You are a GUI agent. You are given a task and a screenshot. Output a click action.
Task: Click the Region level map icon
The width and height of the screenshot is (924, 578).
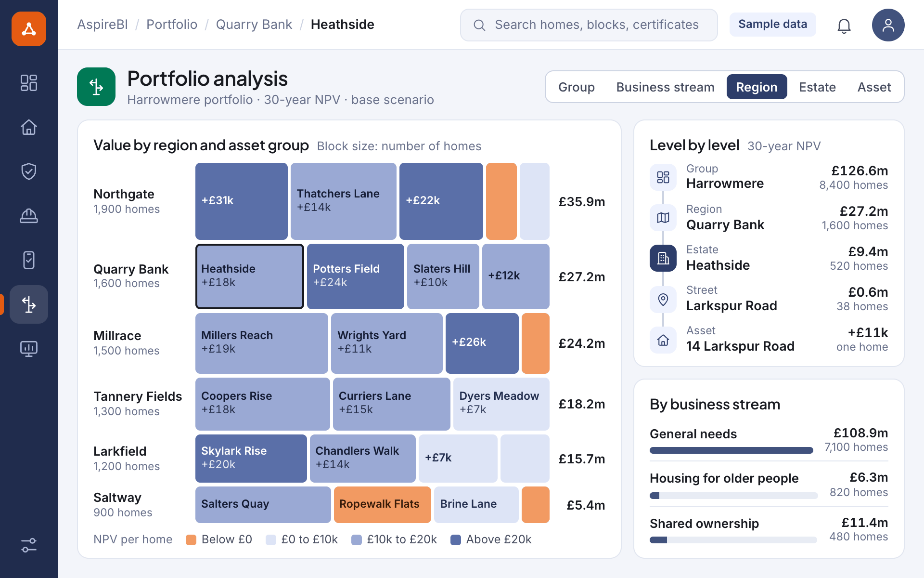pyautogui.click(x=663, y=218)
